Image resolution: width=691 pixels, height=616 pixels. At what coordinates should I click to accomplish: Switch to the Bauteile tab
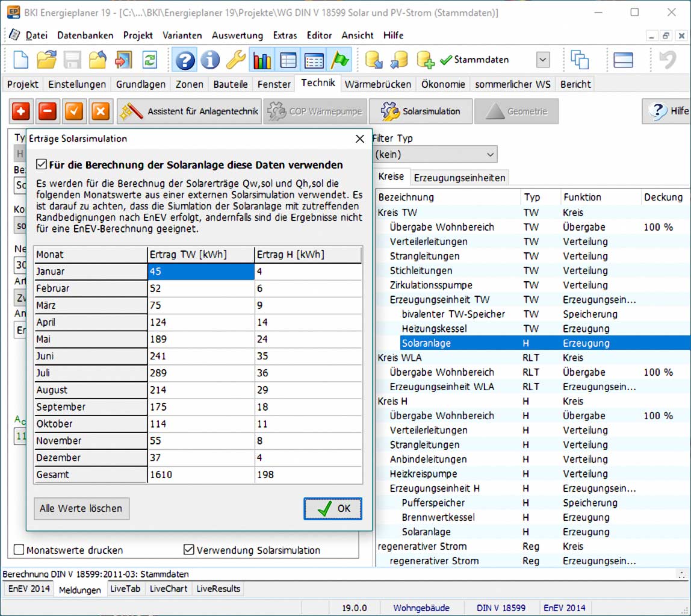[x=231, y=84]
